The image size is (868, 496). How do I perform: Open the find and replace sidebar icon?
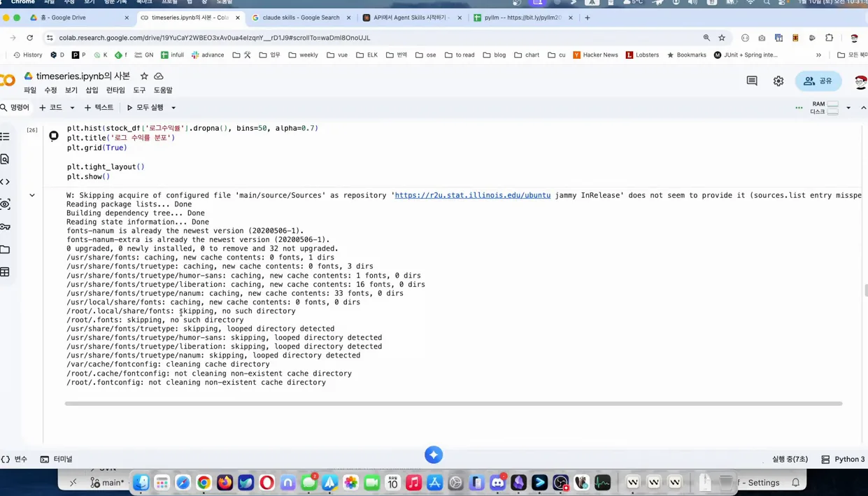coord(5,160)
